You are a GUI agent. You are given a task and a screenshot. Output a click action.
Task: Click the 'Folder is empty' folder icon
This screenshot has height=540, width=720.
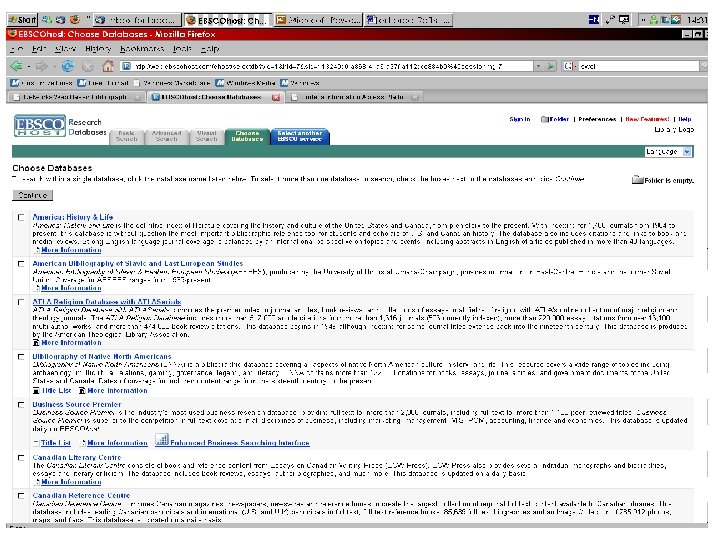click(x=637, y=180)
